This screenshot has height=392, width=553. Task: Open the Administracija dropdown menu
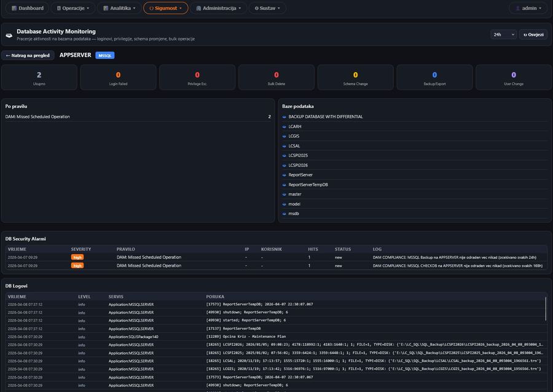(218, 8)
